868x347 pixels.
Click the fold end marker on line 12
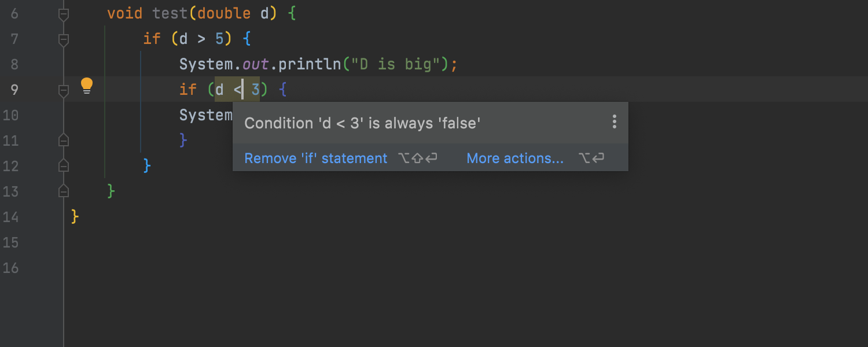[64, 165]
